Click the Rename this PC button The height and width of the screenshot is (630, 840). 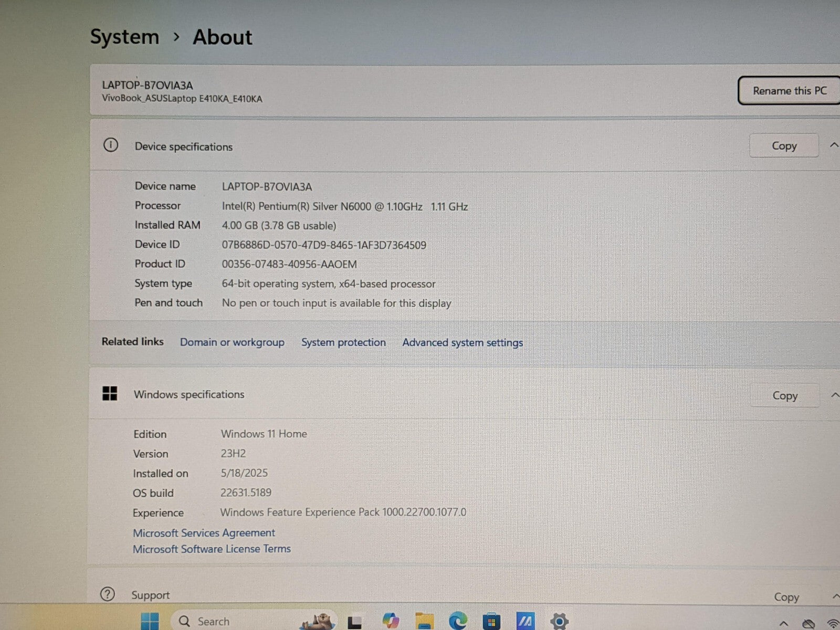(789, 91)
